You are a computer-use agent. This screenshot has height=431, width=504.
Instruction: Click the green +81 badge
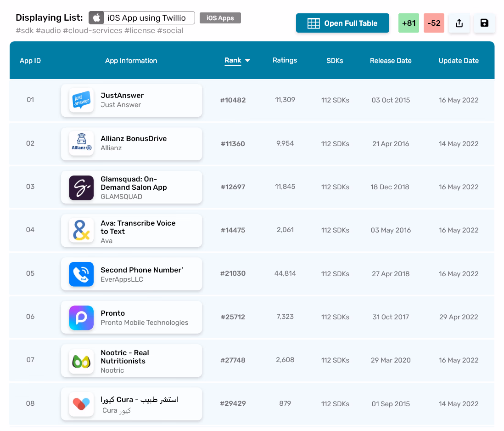[x=409, y=23]
